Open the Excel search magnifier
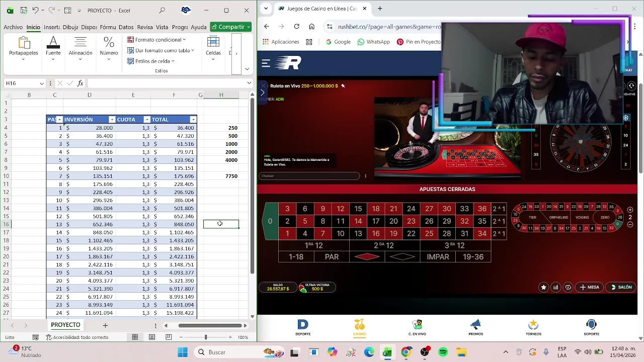This screenshot has width=644, height=362. point(162,10)
